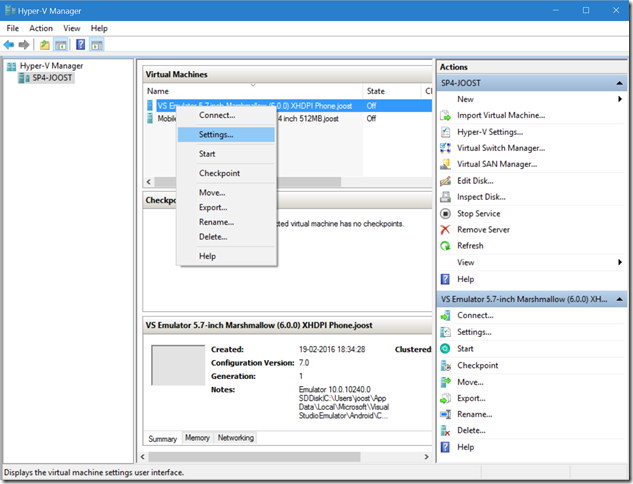633x484 pixels.
Task: Choose Help in the context menu
Action: 226,256
